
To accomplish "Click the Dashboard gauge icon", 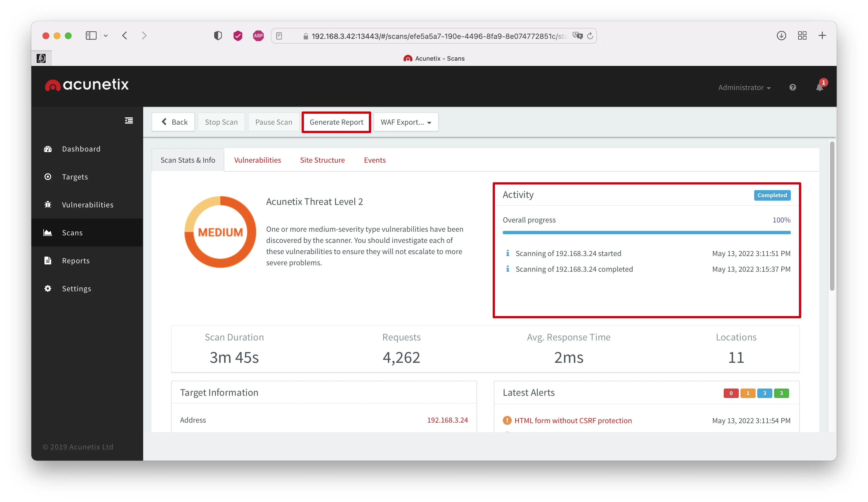I will click(x=48, y=149).
